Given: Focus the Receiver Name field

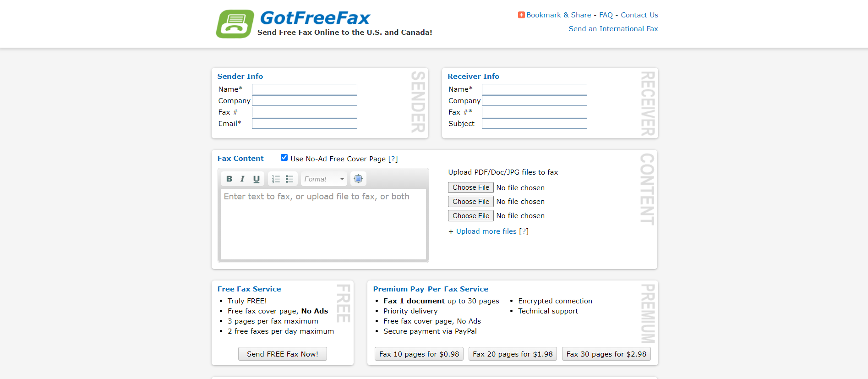Looking at the screenshot, I should tap(535, 89).
